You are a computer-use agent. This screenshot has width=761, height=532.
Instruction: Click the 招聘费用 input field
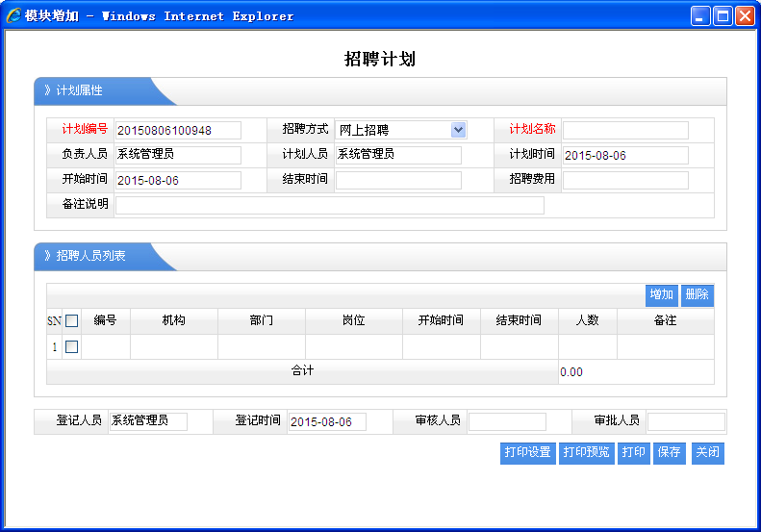click(x=625, y=180)
